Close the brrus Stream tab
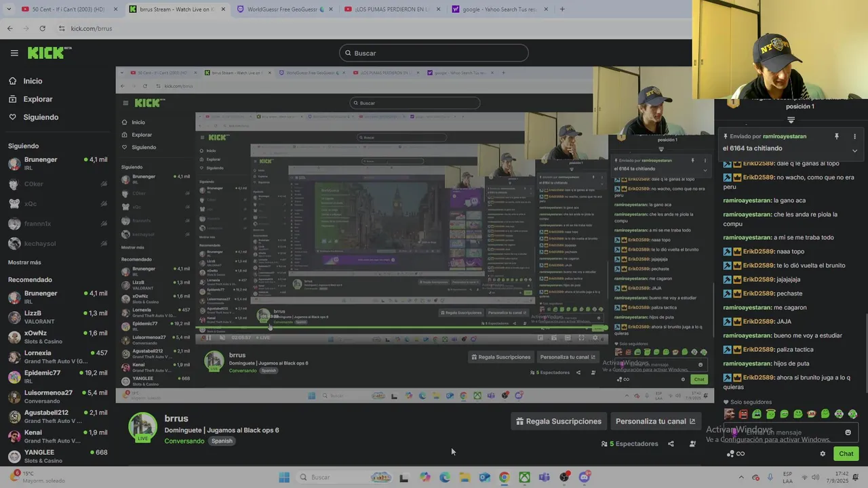Image resolution: width=868 pixels, height=488 pixels. click(224, 9)
